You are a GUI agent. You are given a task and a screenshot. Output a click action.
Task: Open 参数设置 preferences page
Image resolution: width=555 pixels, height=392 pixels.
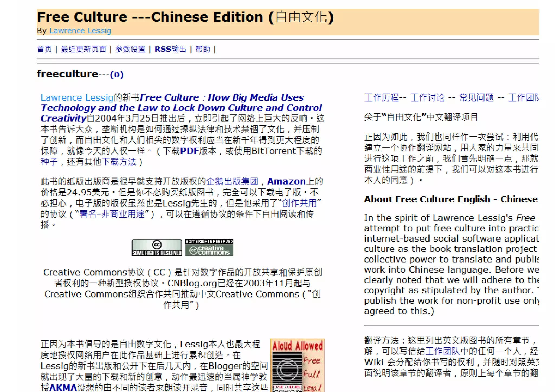[x=130, y=49]
